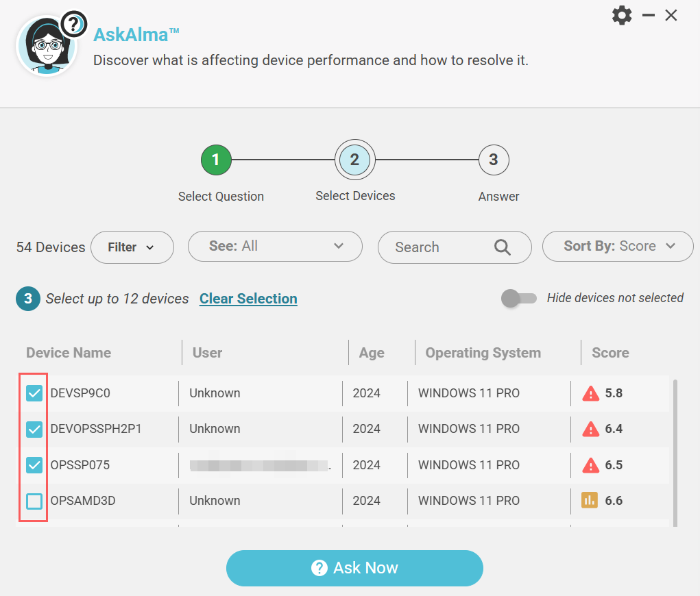
Task: Uncheck the DEVSP9C0 device checkbox
Action: [34, 393]
